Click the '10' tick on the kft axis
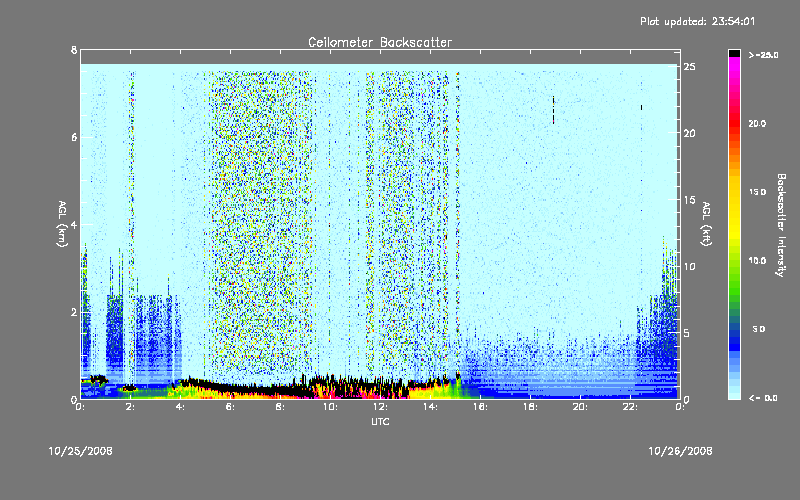This screenshot has height=500, width=800. 690,266
